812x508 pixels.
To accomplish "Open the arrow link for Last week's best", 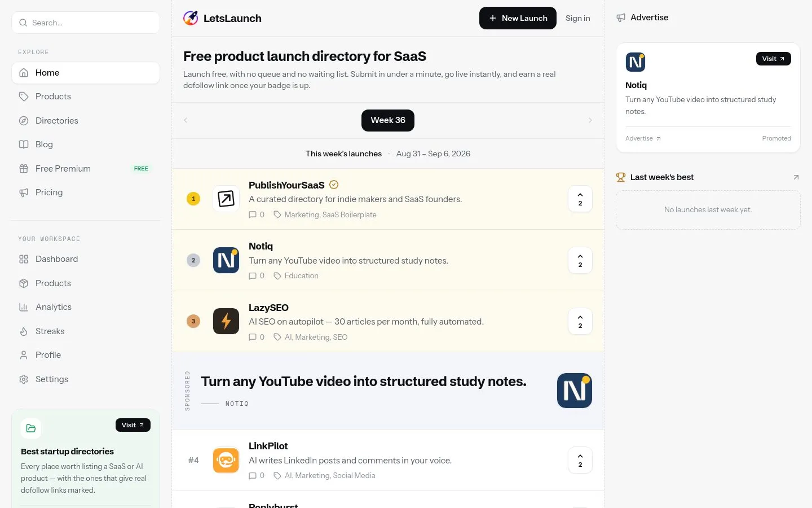I will tap(796, 177).
